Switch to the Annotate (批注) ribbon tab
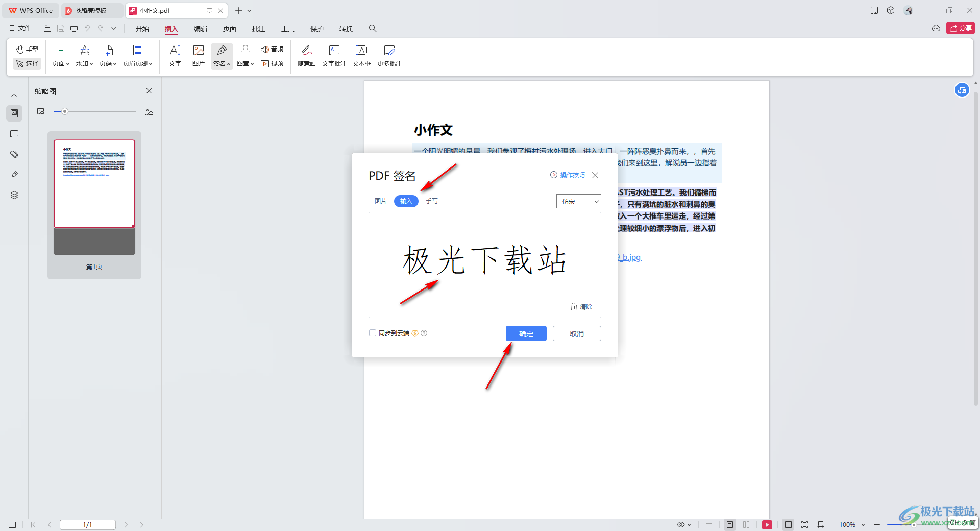The image size is (980, 531). tap(259, 29)
